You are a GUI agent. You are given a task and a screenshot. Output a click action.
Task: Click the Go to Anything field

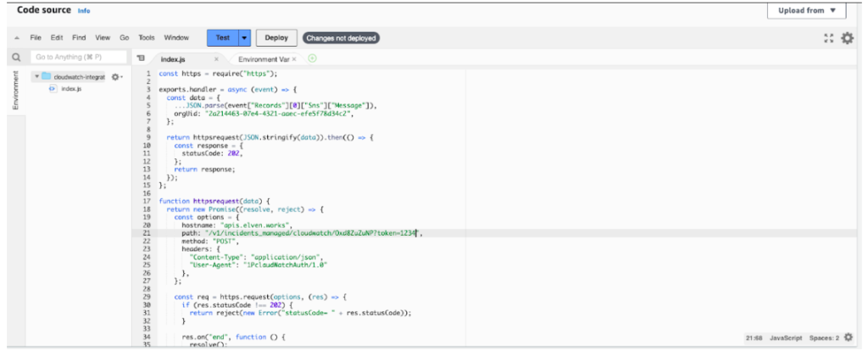click(x=76, y=58)
